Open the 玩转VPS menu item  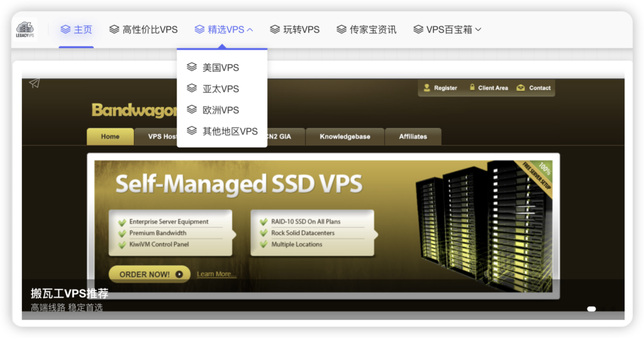pos(295,30)
